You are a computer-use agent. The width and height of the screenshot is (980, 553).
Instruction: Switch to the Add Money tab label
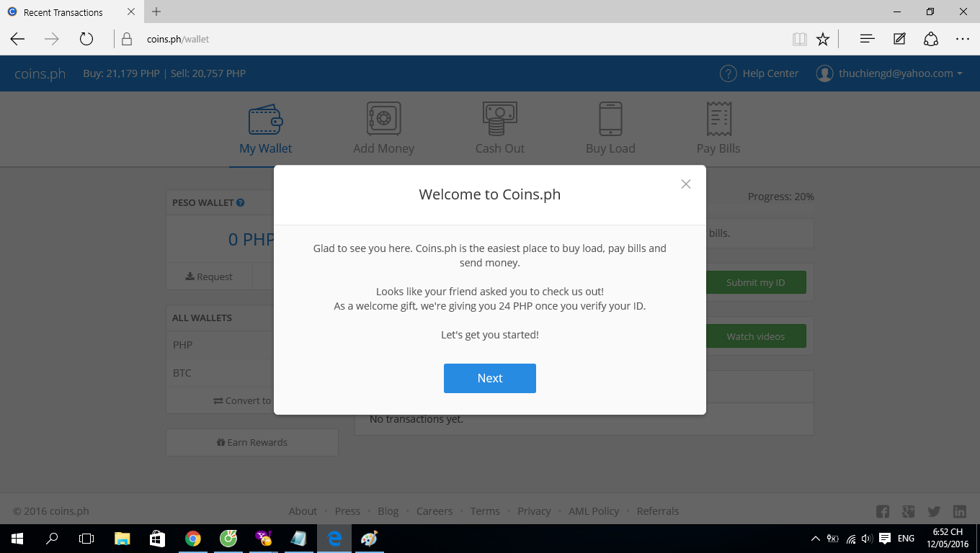pos(383,148)
